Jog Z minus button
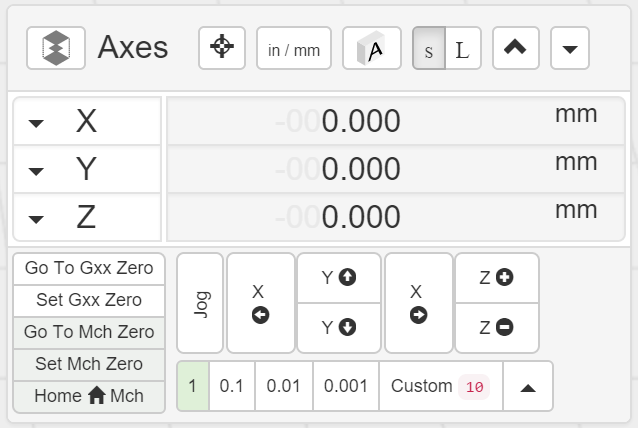The image size is (638, 428). coord(496,327)
